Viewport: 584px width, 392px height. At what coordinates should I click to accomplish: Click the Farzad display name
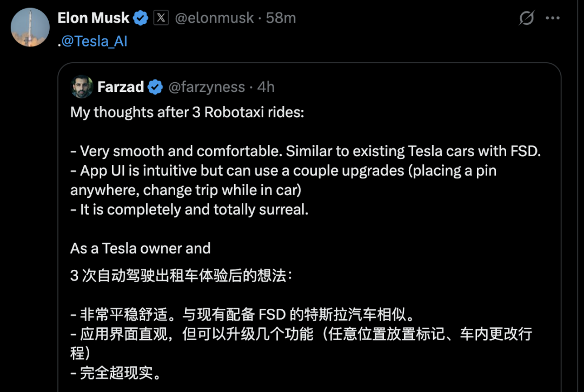pyautogui.click(x=120, y=87)
